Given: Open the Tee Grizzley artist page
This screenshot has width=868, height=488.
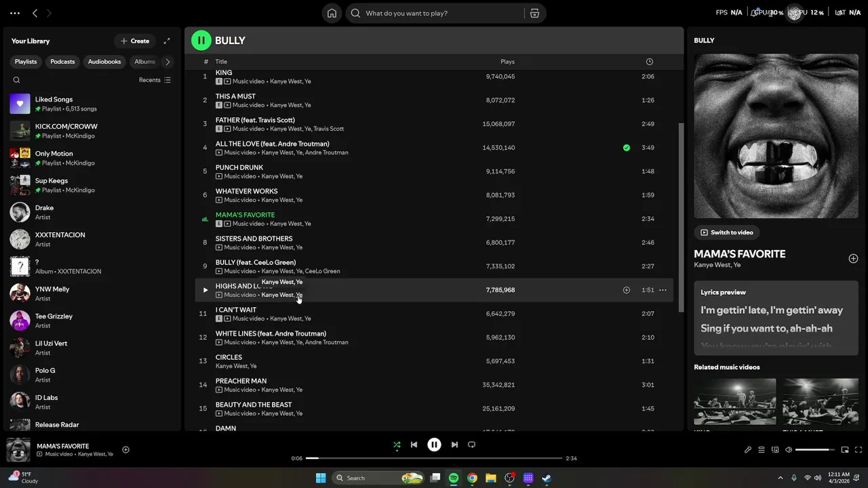Looking at the screenshot, I should 92,321.
